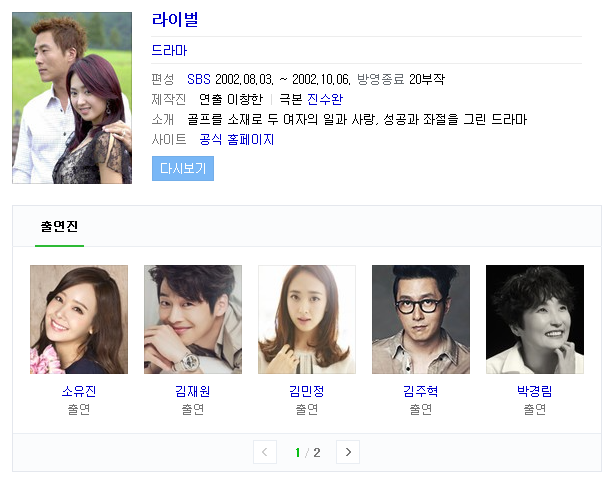Open the 라이벌 title link
The width and height of the screenshot is (613, 482).
pyautogui.click(x=175, y=20)
